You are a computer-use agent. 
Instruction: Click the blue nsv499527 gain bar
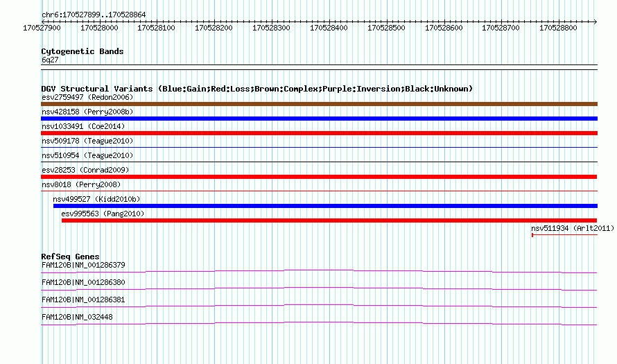tap(325, 206)
